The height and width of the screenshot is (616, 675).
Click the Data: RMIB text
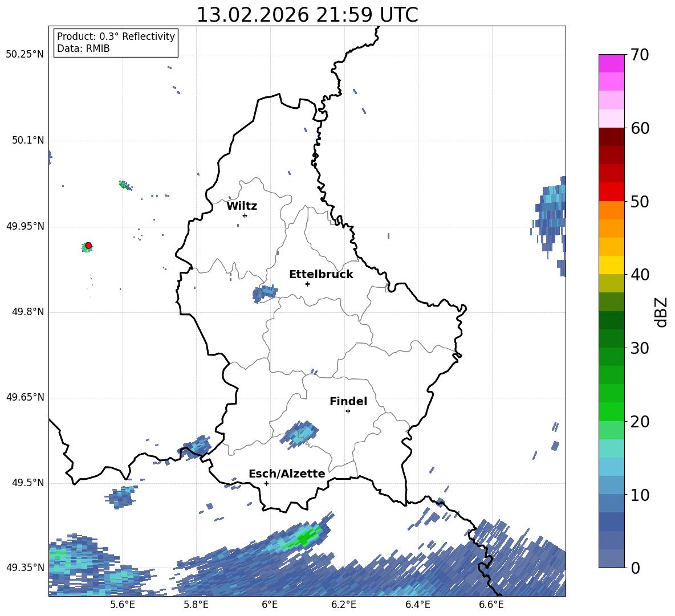coord(83,48)
